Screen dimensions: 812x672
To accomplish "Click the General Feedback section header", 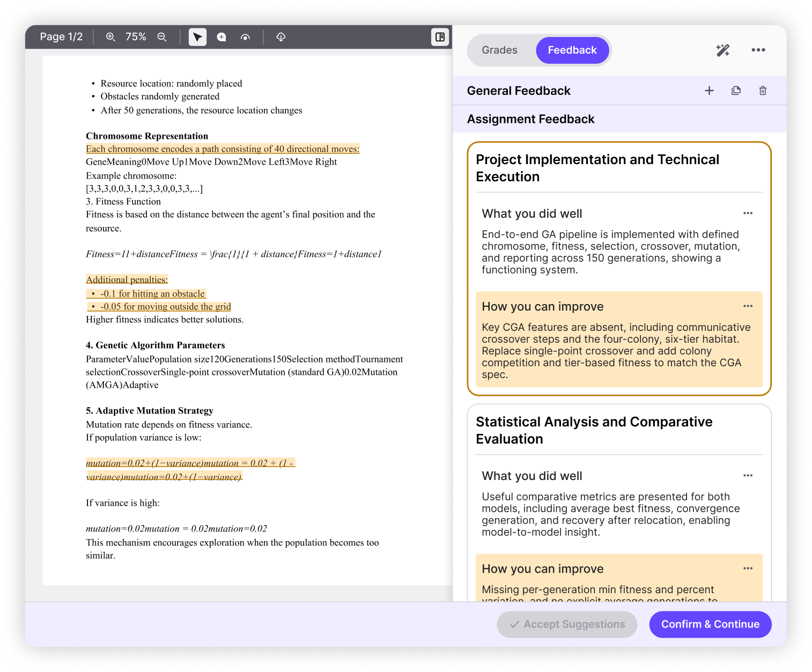I will coord(519,91).
